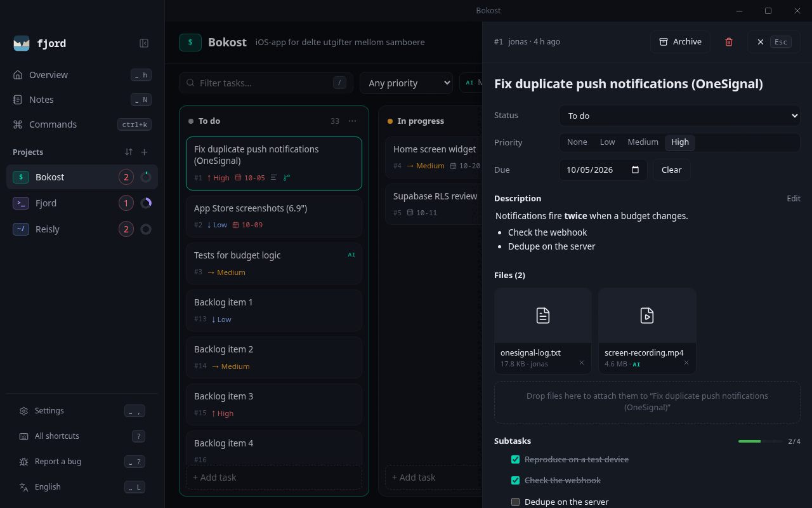The width and height of the screenshot is (812, 508).
Task: Click the file drop zone area
Action: [x=647, y=402]
